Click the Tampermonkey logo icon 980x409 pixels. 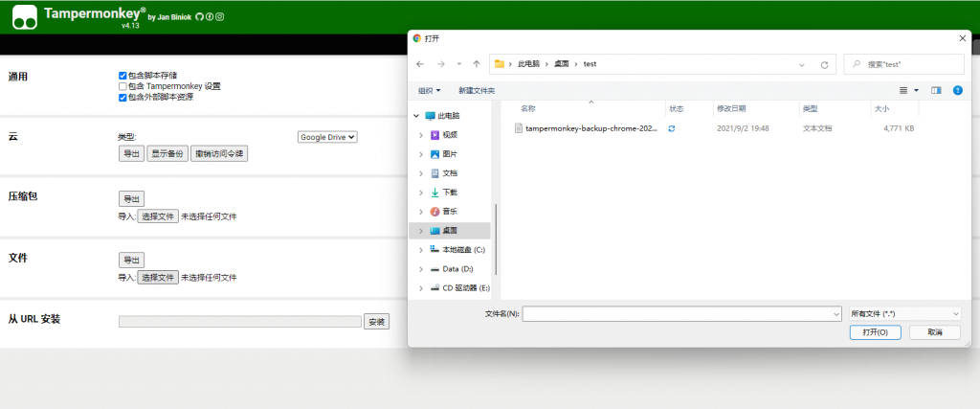[25, 17]
